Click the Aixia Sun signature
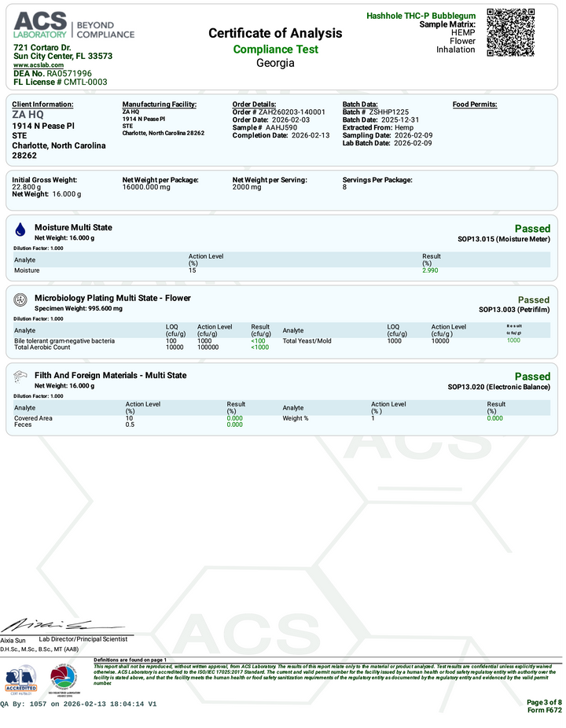 pyautogui.click(x=63, y=625)
